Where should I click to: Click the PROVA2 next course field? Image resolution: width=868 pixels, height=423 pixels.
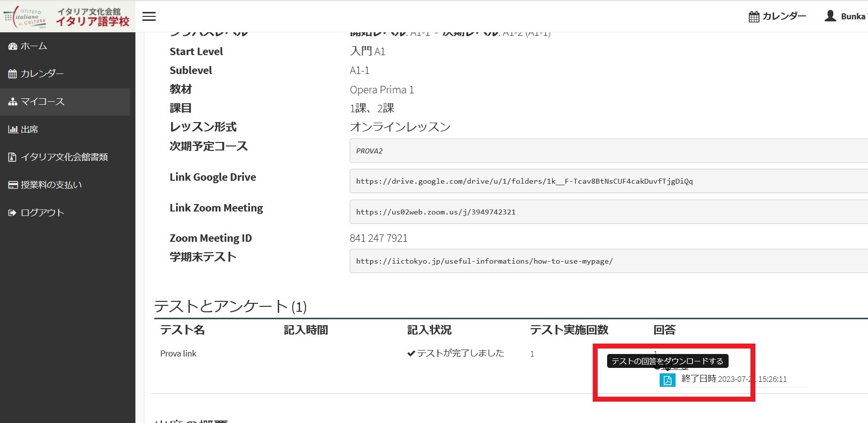pyautogui.click(x=608, y=151)
